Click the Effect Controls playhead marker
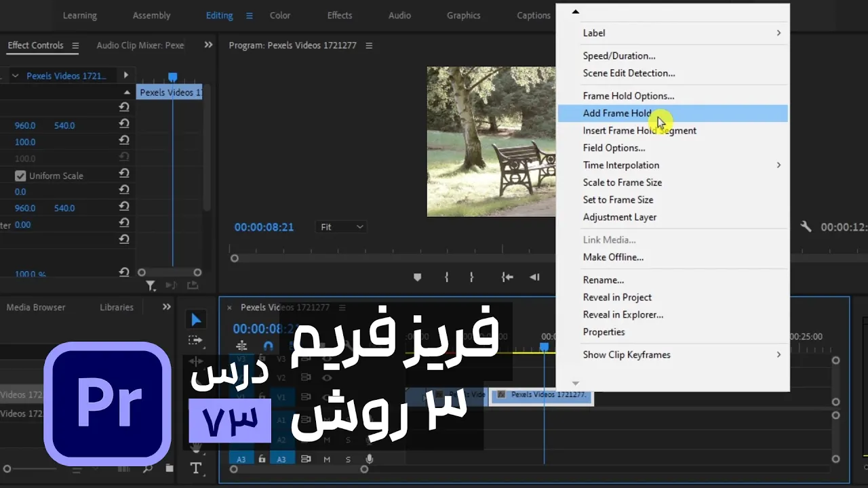 coord(172,77)
